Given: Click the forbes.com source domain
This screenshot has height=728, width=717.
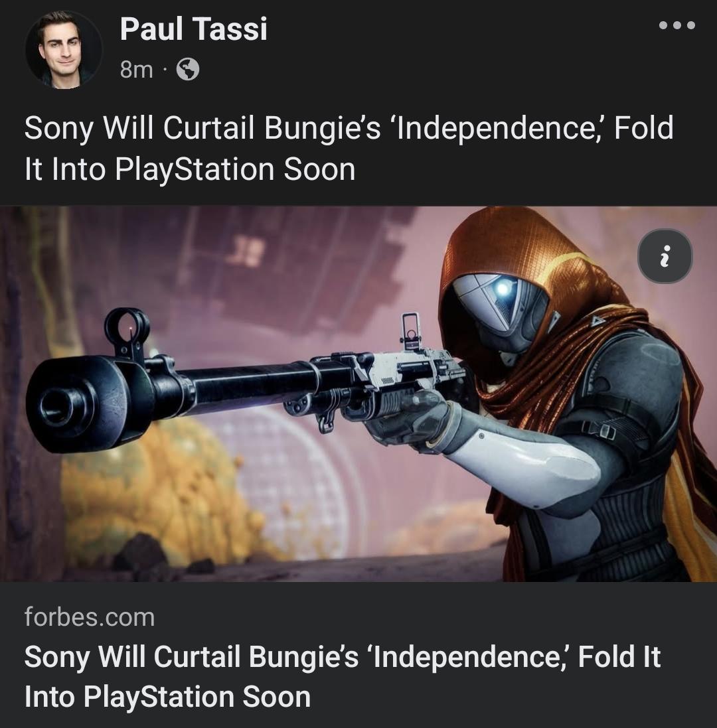Looking at the screenshot, I should coord(89,617).
